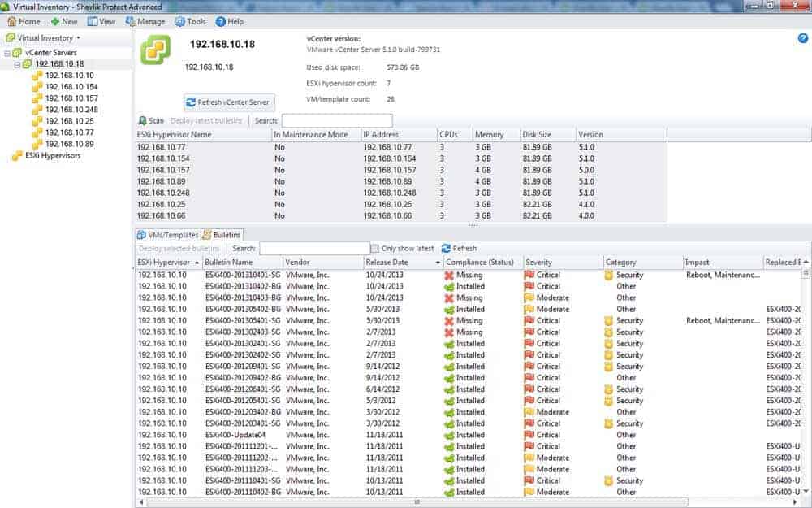The height and width of the screenshot is (508, 812).
Task: Click the Missing icon for ESXi400-201305401-SG
Action: 449,321
